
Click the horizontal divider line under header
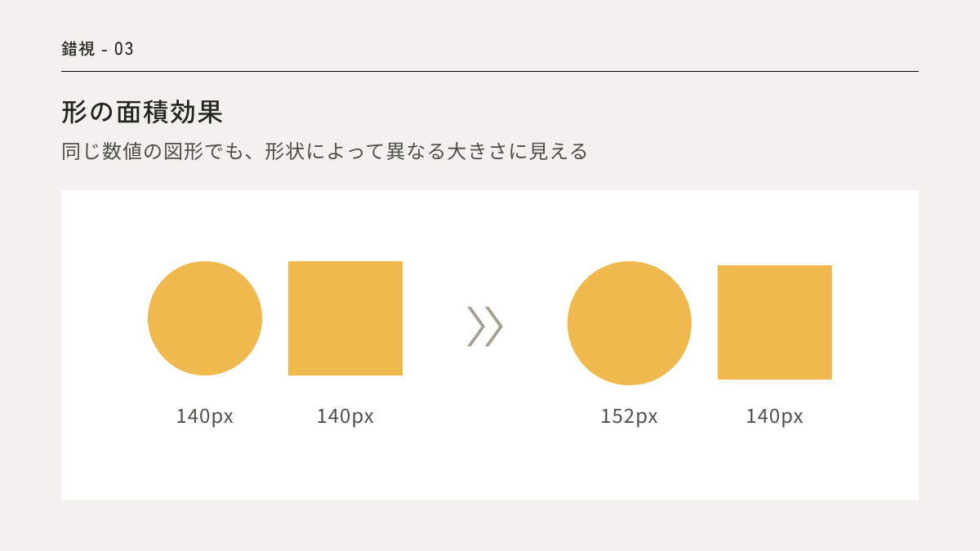pyautogui.click(x=490, y=72)
